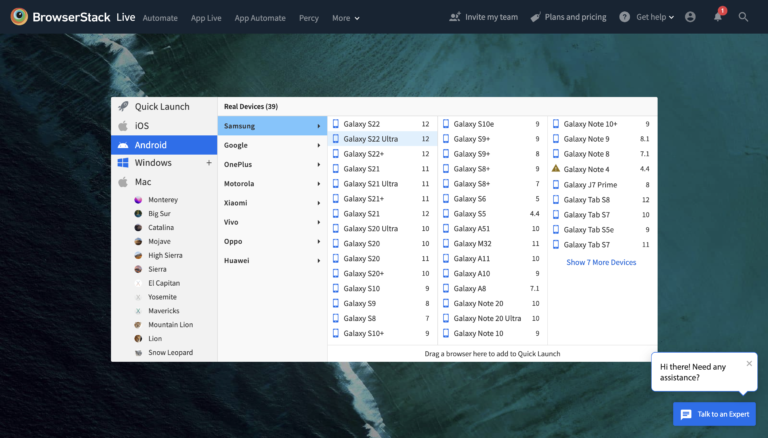This screenshot has width=768, height=438.
Task: Select the Sierra macOS icon
Action: (x=138, y=269)
